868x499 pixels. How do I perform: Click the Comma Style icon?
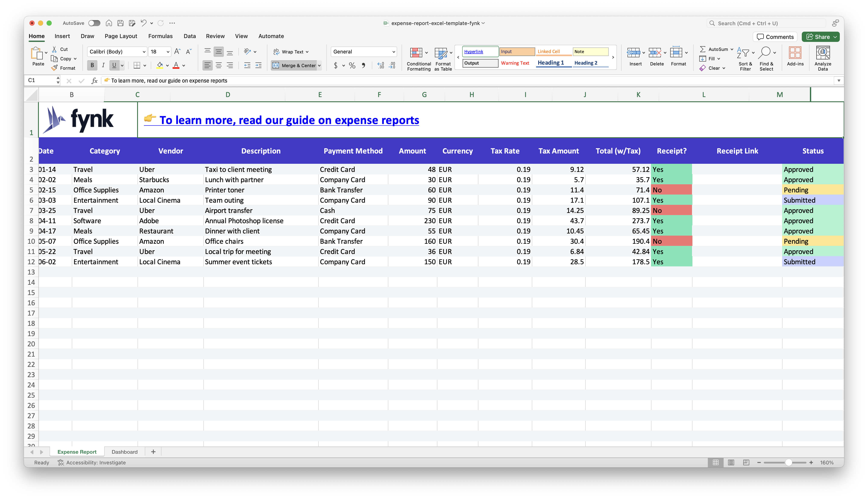[364, 65]
